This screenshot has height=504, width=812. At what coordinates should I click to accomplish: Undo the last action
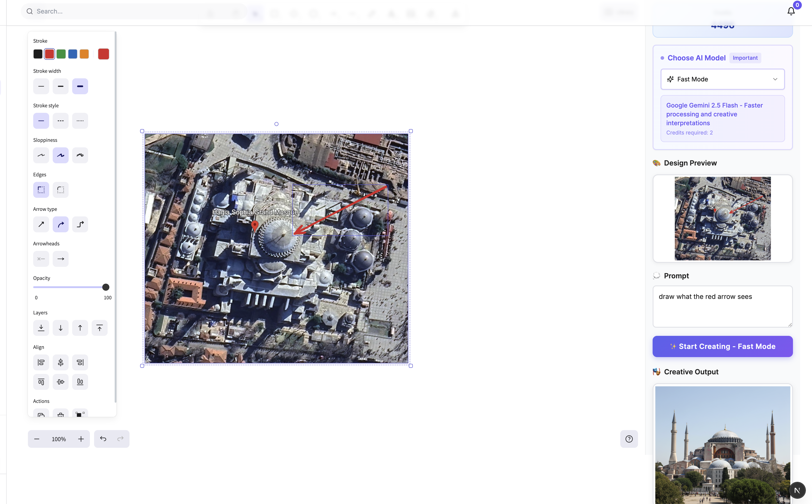pos(103,439)
